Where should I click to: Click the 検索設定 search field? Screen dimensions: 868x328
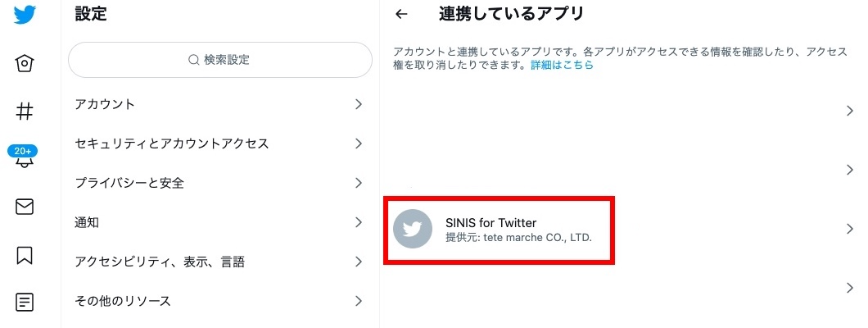219,60
